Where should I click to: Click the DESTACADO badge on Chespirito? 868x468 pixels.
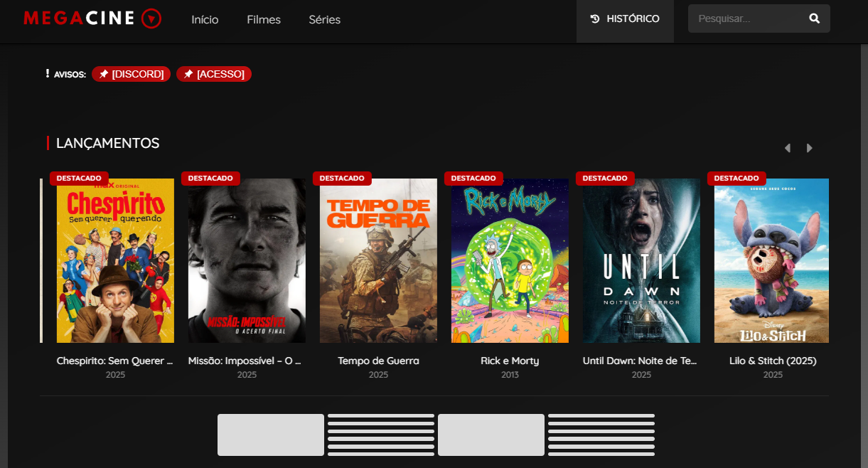(79, 178)
